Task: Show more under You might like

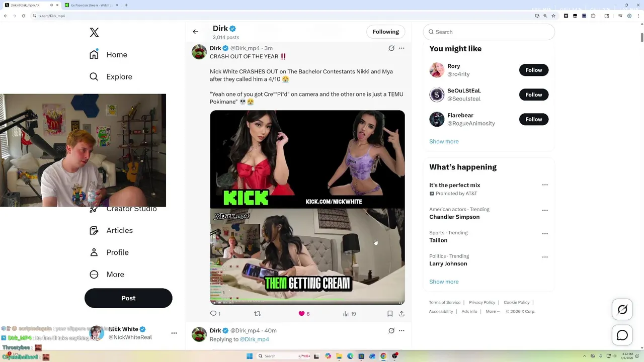Action: point(444,142)
